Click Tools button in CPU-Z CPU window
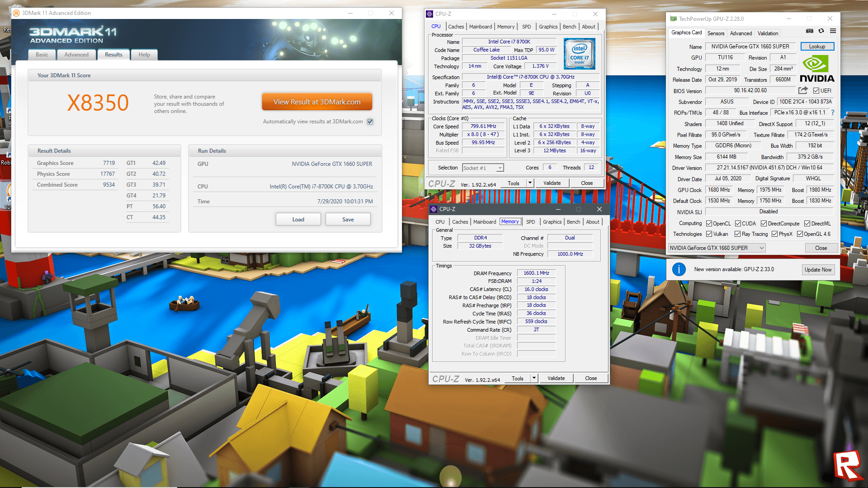 (514, 183)
